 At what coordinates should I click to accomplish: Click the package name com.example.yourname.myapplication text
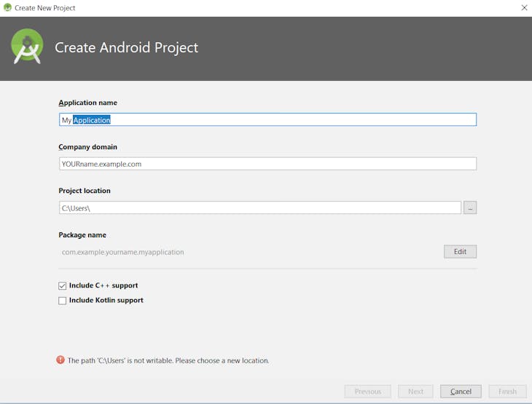pos(123,252)
